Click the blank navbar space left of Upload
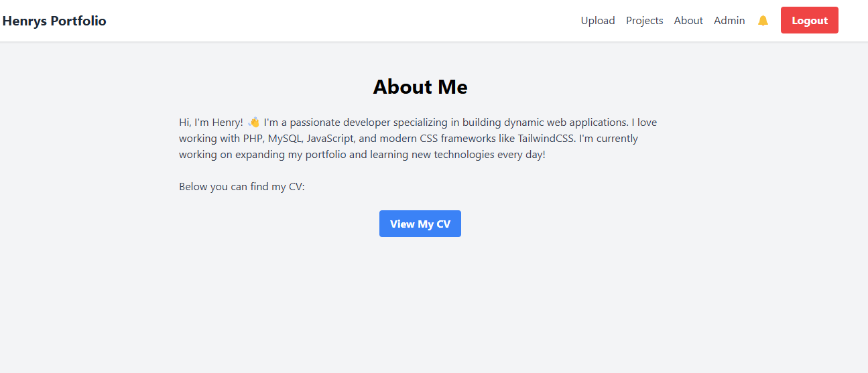This screenshot has height=373, width=868. click(335, 21)
